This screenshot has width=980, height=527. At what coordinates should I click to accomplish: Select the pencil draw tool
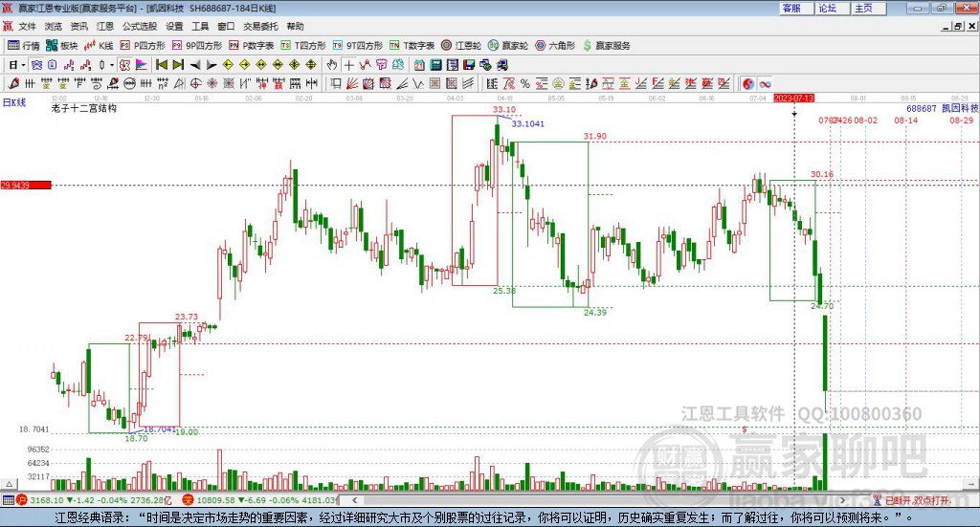(13, 83)
